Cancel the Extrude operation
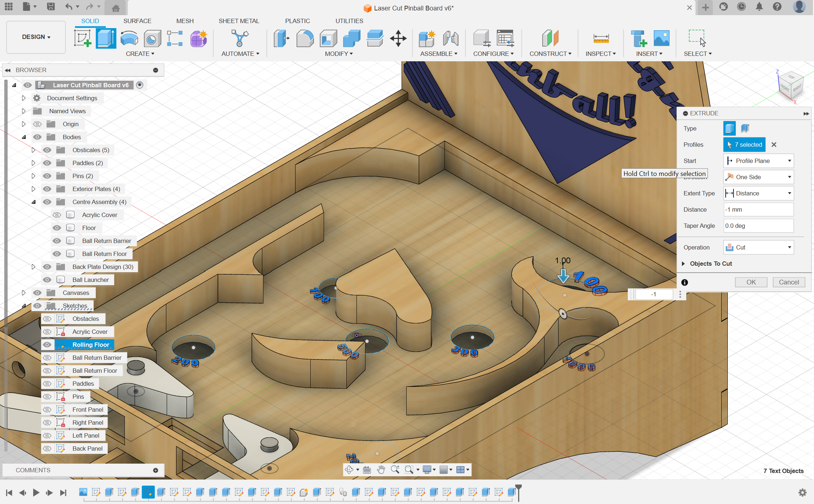Screen dimensions: 814x504 [789, 282]
